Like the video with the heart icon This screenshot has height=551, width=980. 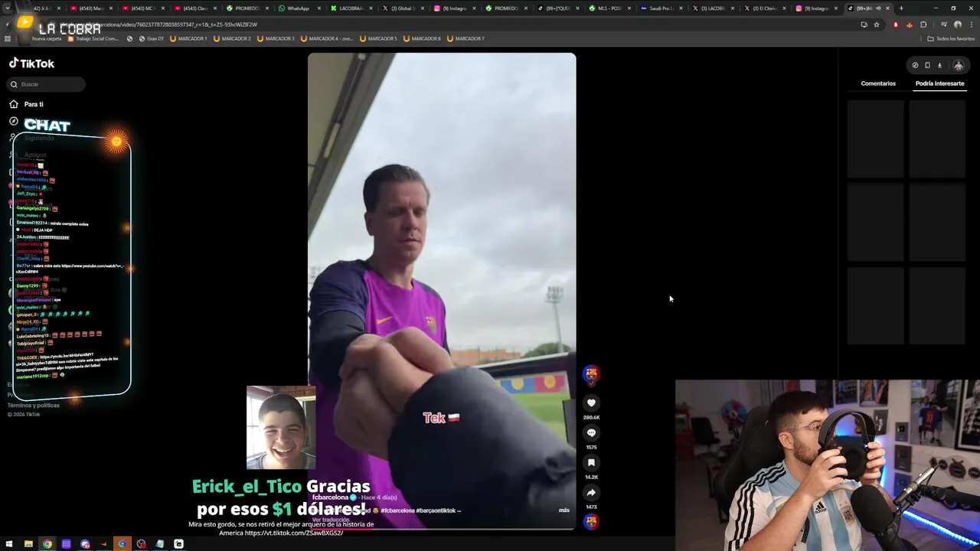coord(591,403)
